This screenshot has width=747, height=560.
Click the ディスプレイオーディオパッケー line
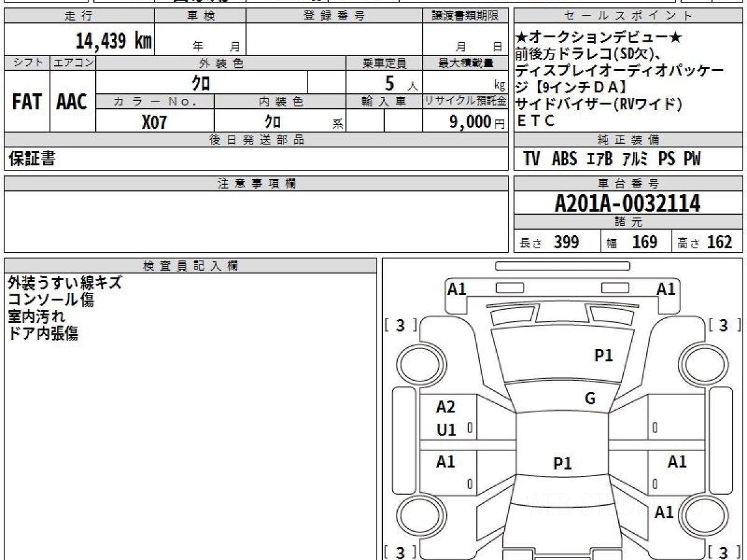(621, 72)
